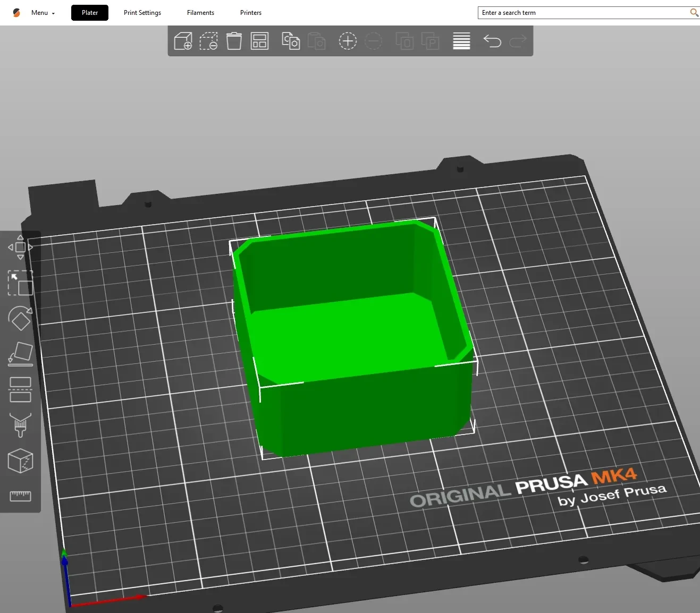Click the Delete all trash icon
Image resolution: width=700 pixels, height=613 pixels.
[x=234, y=41]
